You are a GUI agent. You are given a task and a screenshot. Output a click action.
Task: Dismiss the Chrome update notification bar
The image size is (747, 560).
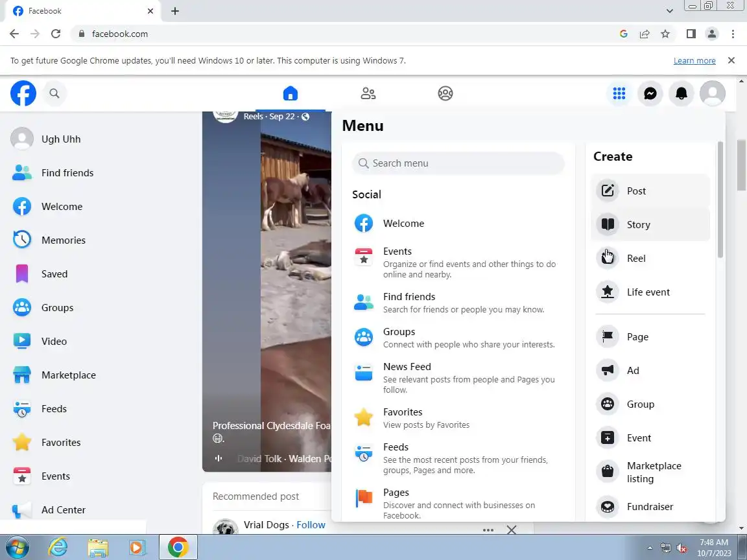pyautogui.click(x=731, y=60)
